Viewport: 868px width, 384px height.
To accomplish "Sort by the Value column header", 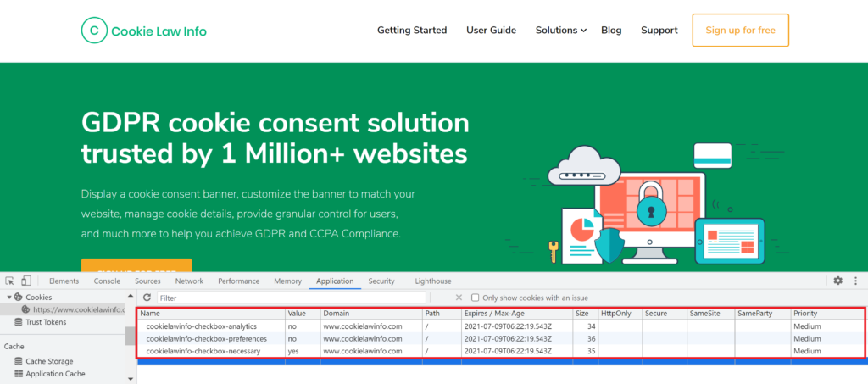I will pos(303,314).
